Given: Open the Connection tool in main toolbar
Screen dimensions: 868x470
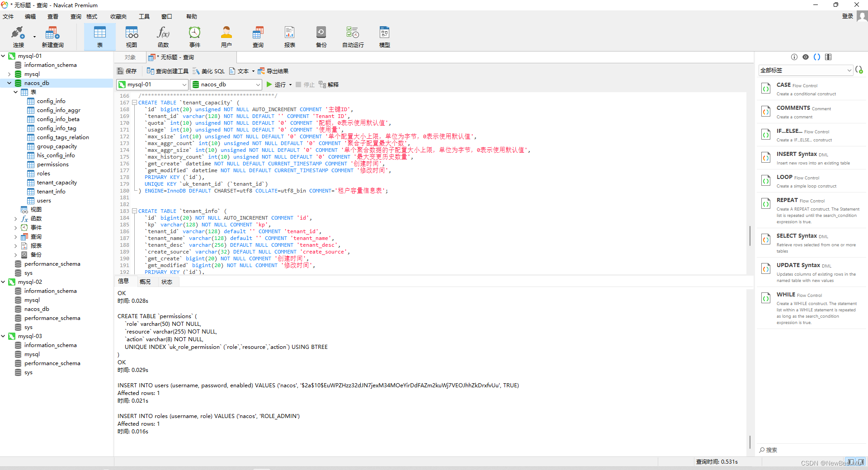Looking at the screenshot, I should pyautogui.click(x=19, y=37).
